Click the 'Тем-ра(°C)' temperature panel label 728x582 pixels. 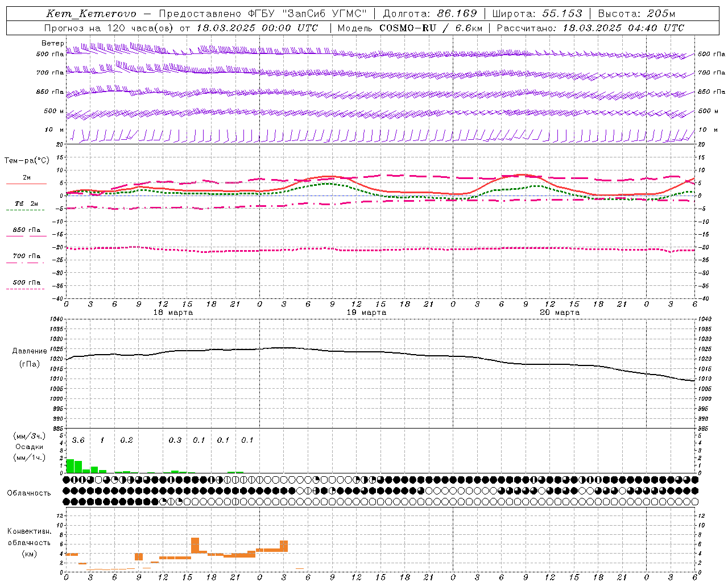click(x=27, y=161)
